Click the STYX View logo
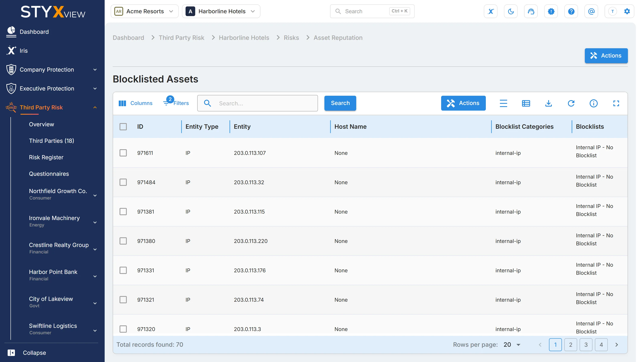This screenshot has width=644, height=362. click(x=53, y=12)
